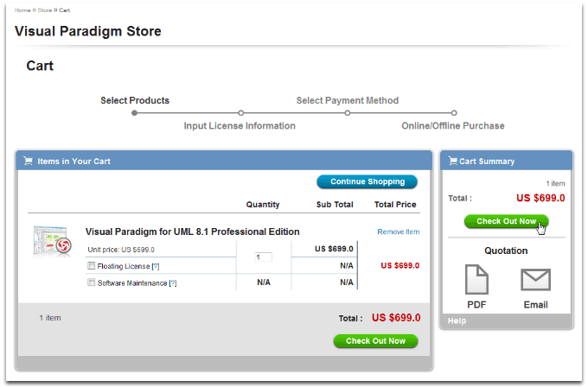Screen dimensions: 588x387
Task: Click Check Out Now below the cart total
Action: tap(375, 341)
